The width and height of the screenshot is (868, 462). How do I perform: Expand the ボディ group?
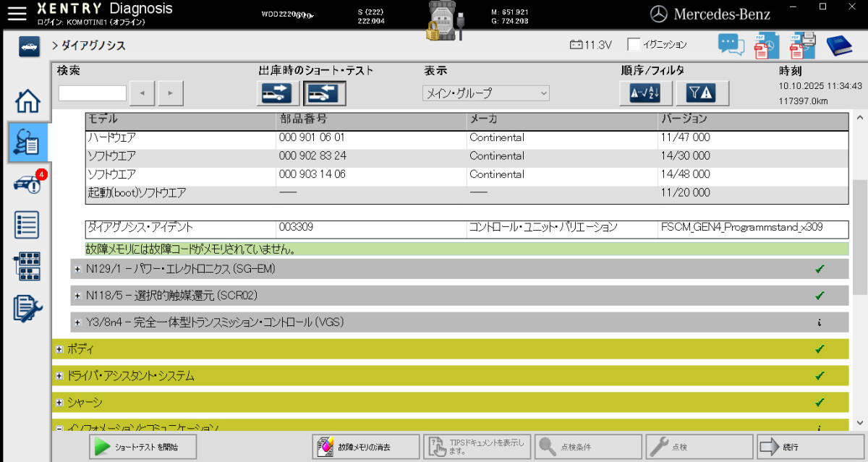pyautogui.click(x=59, y=349)
